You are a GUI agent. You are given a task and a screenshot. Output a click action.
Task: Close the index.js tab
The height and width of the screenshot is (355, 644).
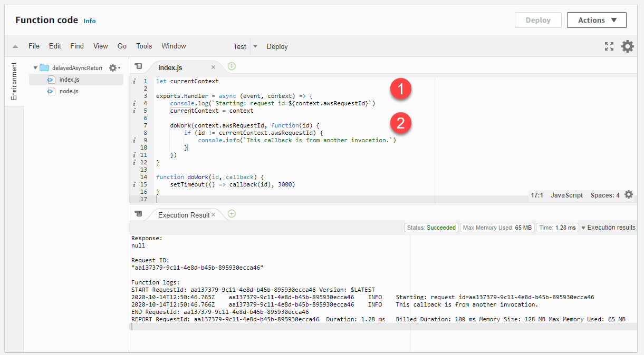213,66
